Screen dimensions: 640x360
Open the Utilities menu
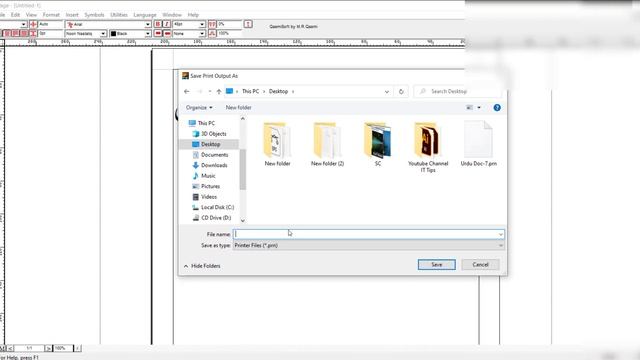(119, 15)
